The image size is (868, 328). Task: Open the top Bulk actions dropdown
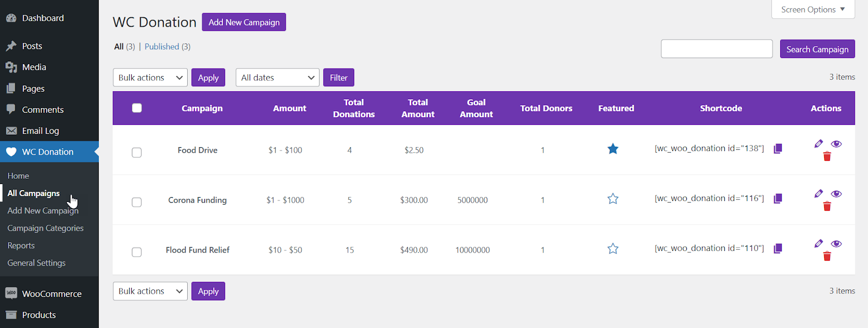pos(150,78)
